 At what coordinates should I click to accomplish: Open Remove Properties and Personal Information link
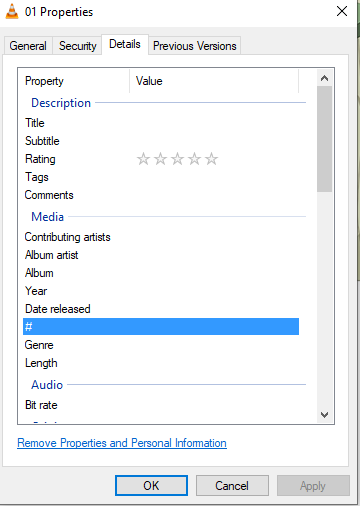click(122, 443)
